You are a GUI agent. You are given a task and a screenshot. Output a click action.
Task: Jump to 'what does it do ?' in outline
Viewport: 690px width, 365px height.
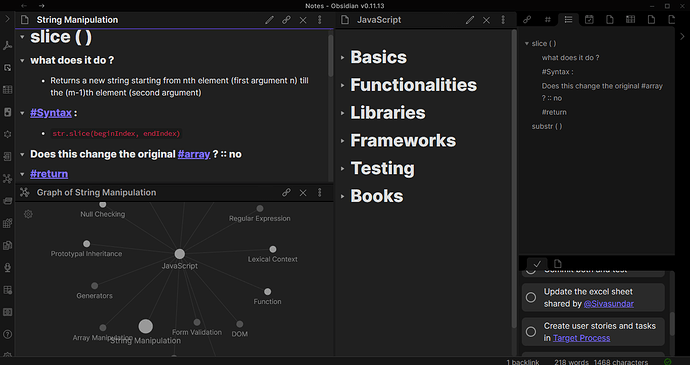click(571, 58)
